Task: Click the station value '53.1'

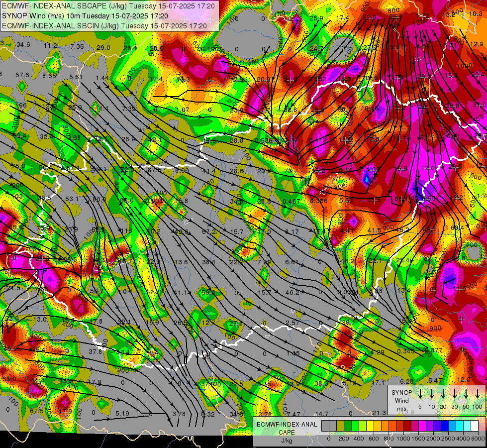Action: (x=72, y=199)
